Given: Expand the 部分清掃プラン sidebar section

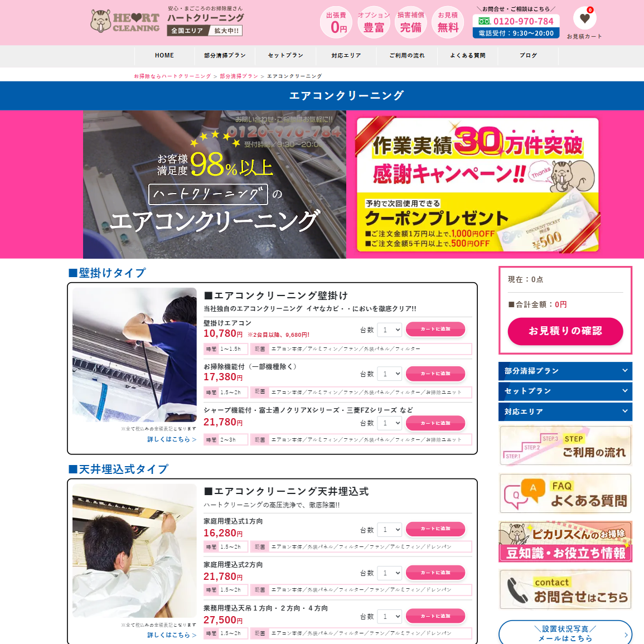Looking at the screenshot, I should [565, 371].
